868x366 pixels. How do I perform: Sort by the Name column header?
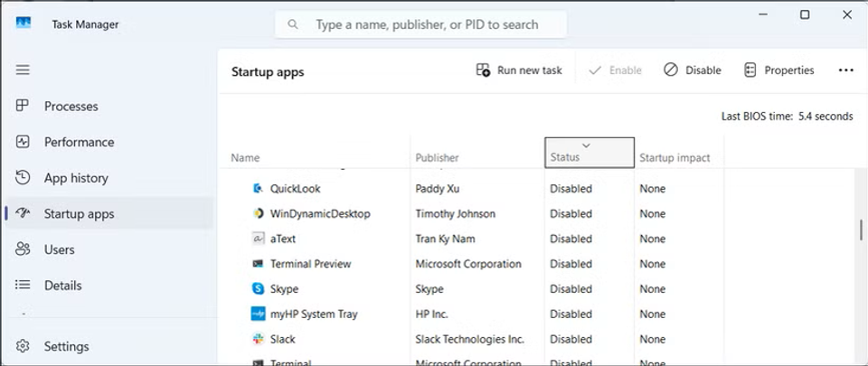tap(245, 157)
